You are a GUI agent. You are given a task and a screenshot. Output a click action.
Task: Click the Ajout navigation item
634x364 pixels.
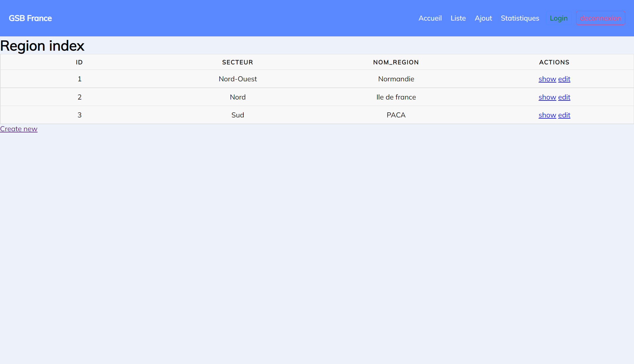tap(483, 18)
